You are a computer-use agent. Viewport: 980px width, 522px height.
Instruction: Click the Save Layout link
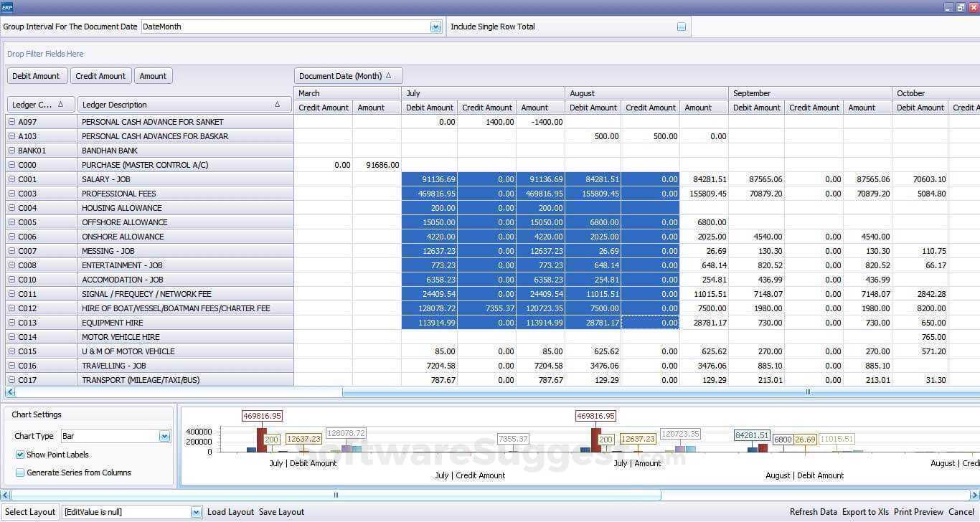[281, 512]
